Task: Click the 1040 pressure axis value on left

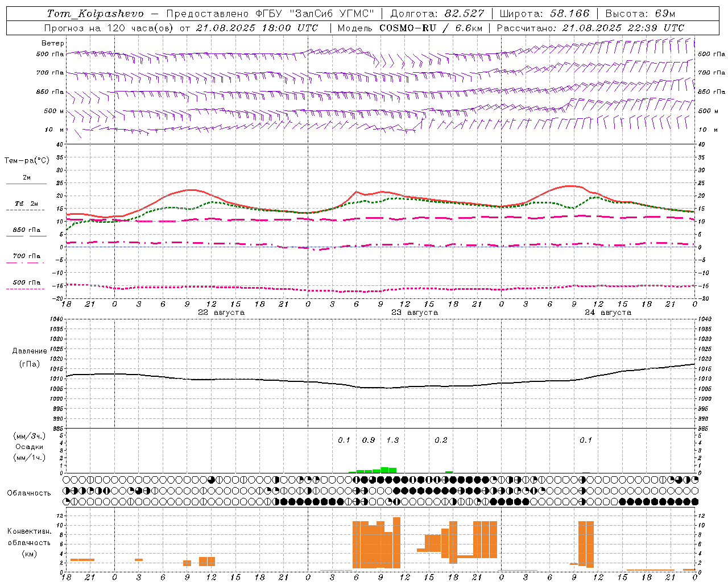Action: 56,319
